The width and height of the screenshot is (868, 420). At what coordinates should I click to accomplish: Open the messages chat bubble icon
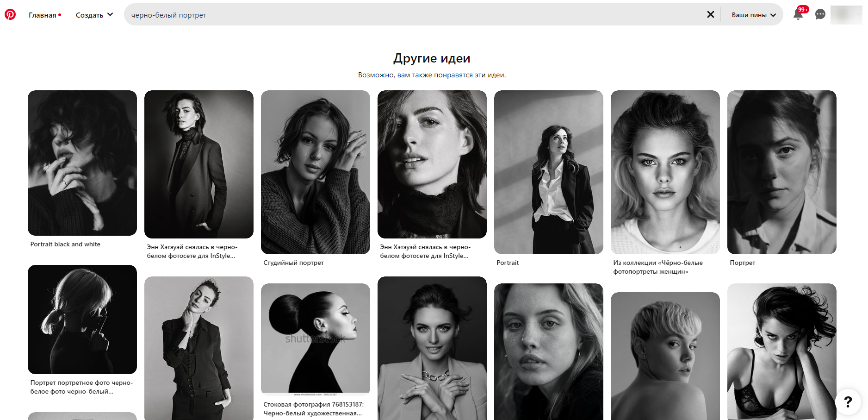[820, 15]
